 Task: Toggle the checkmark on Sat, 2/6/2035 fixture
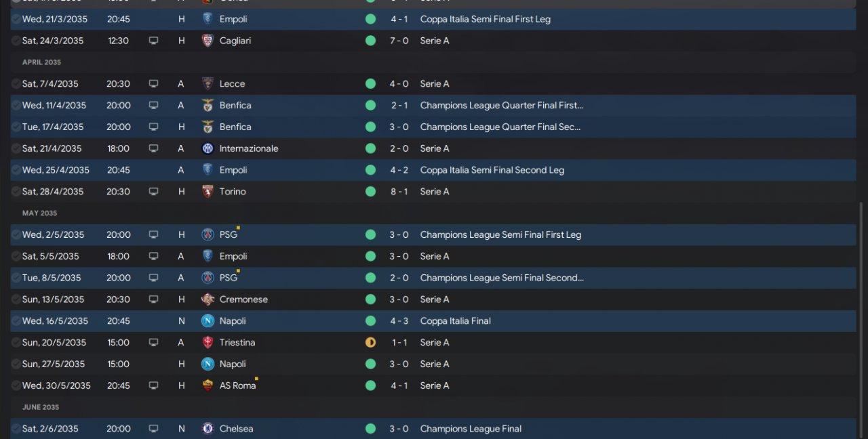16,429
